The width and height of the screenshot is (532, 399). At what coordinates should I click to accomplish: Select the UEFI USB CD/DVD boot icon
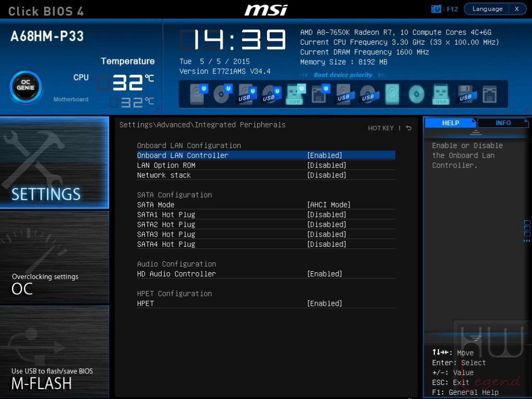coord(271,94)
